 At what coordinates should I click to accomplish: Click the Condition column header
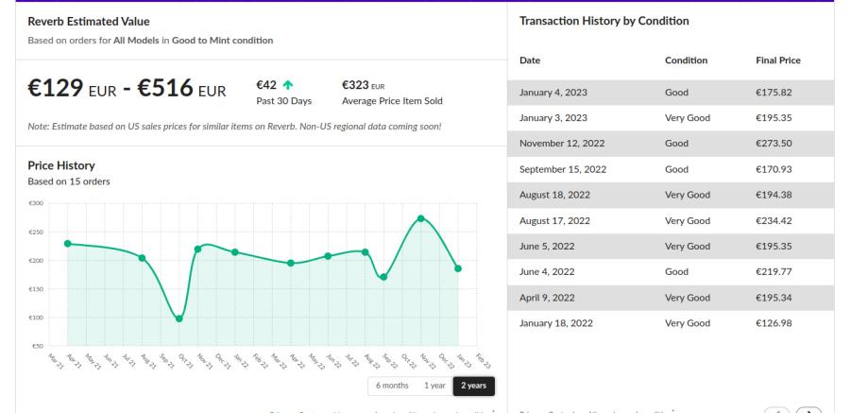pos(689,60)
